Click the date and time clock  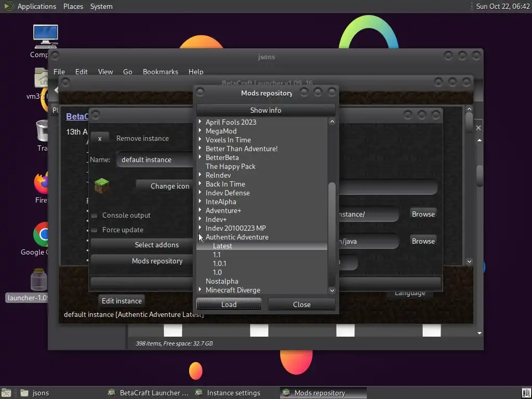point(503,6)
